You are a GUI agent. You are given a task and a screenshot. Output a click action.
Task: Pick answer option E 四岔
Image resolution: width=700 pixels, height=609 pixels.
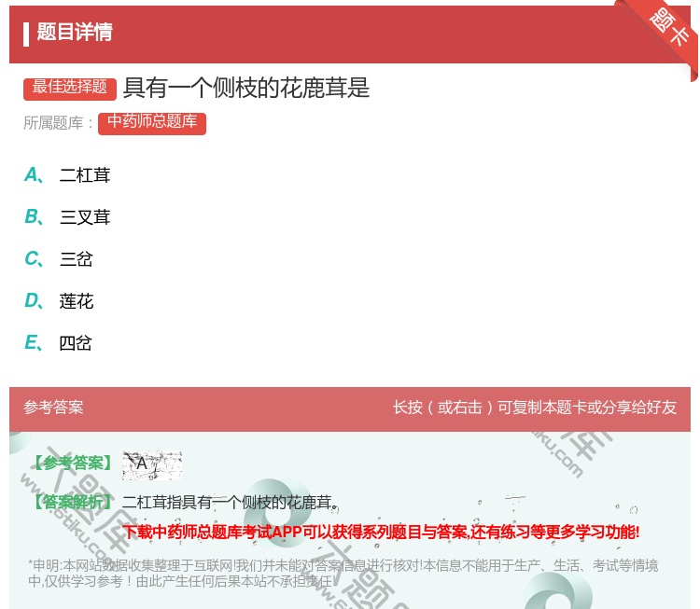coord(58,343)
